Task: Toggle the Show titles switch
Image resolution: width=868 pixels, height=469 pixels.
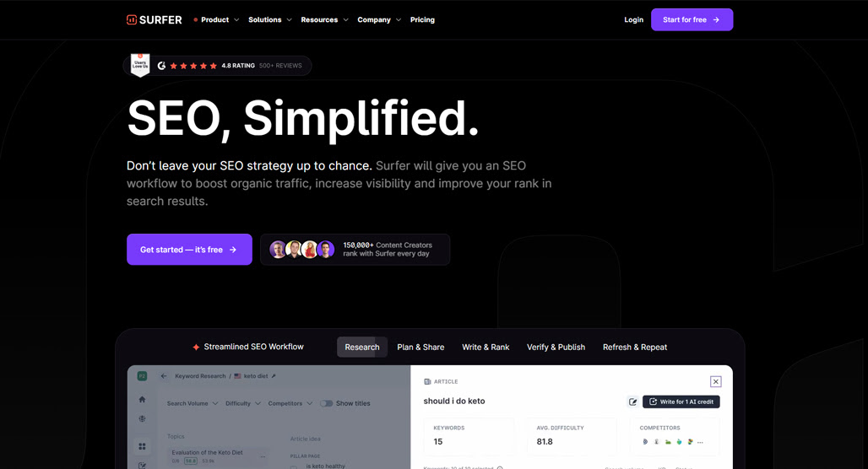Action: pos(327,404)
